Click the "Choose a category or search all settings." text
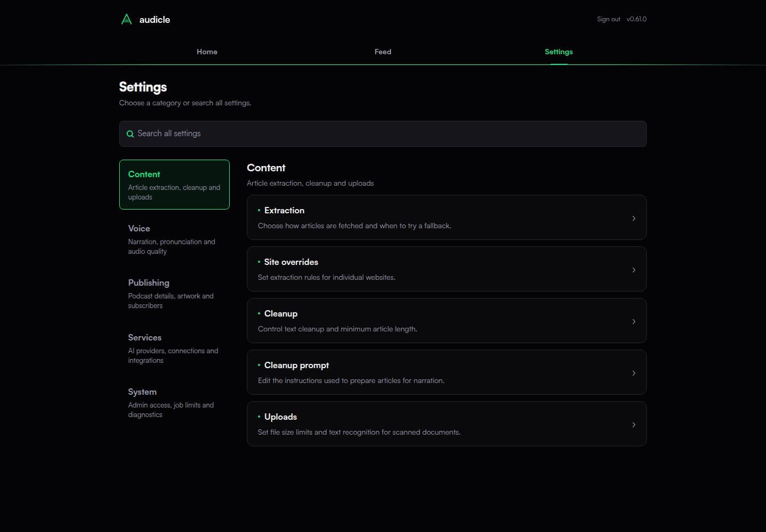The height and width of the screenshot is (532, 766). pyautogui.click(x=185, y=103)
